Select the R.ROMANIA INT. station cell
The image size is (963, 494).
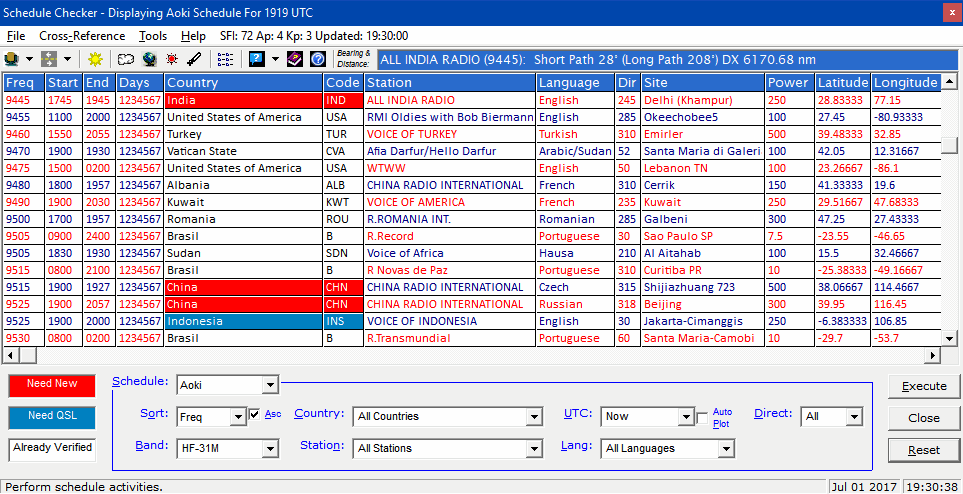(x=450, y=219)
